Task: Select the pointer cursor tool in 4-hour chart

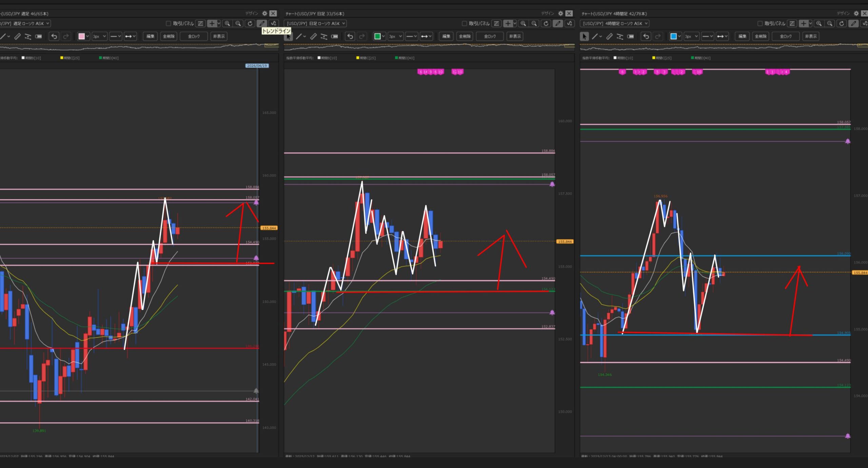Action: tap(584, 36)
